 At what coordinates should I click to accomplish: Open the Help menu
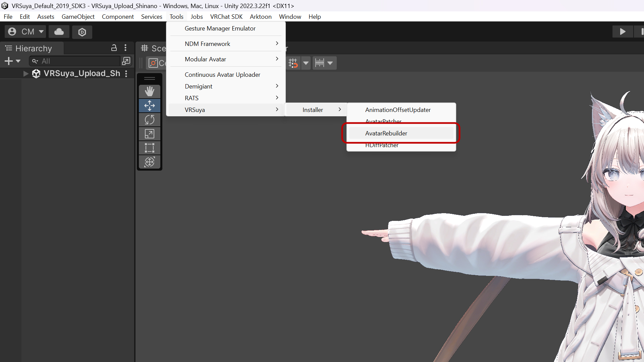315,17
